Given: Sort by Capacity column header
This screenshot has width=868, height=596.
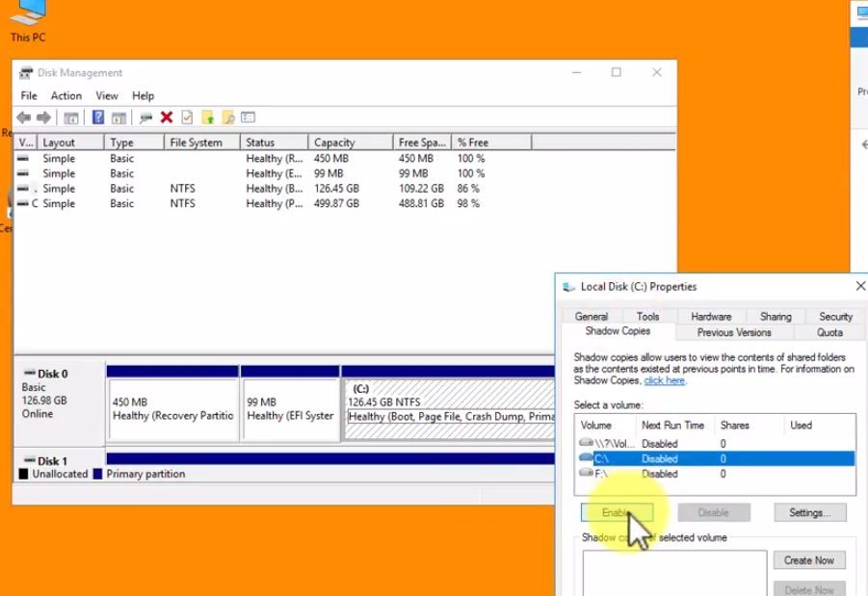Looking at the screenshot, I should pyautogui.click(x=334, y=143).
